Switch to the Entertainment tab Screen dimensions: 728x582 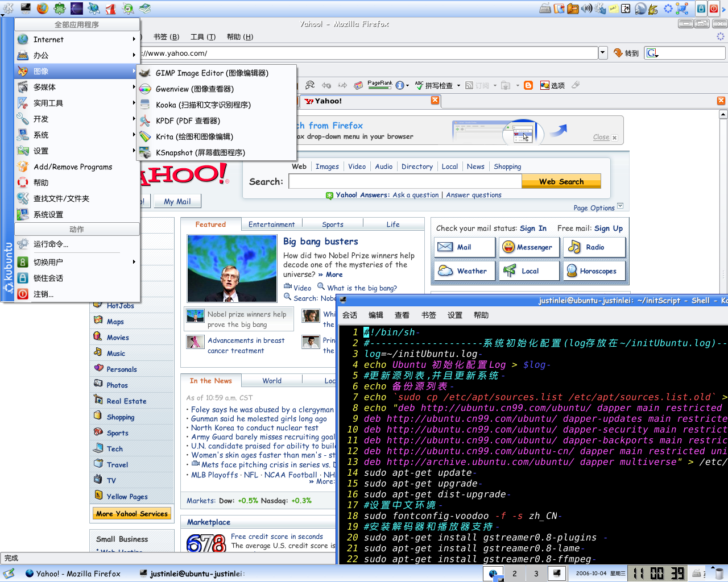click(271, 225)
